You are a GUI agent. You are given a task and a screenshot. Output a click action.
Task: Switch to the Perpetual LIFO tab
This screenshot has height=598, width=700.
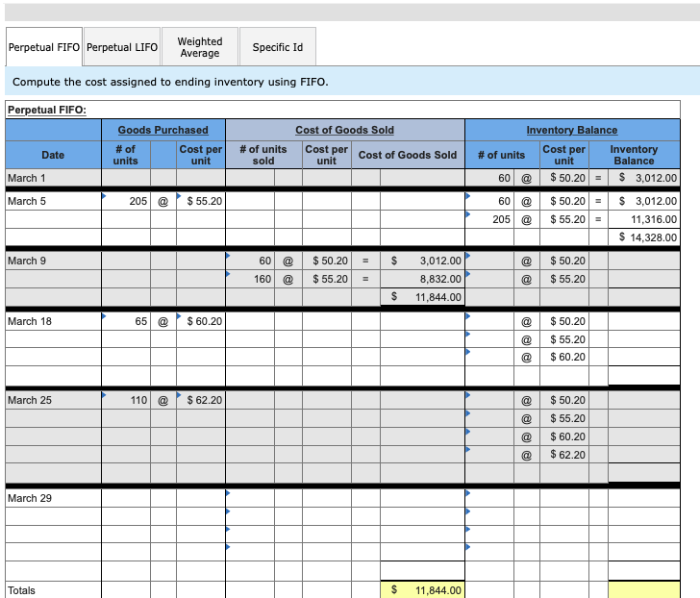tap(122, 47)
